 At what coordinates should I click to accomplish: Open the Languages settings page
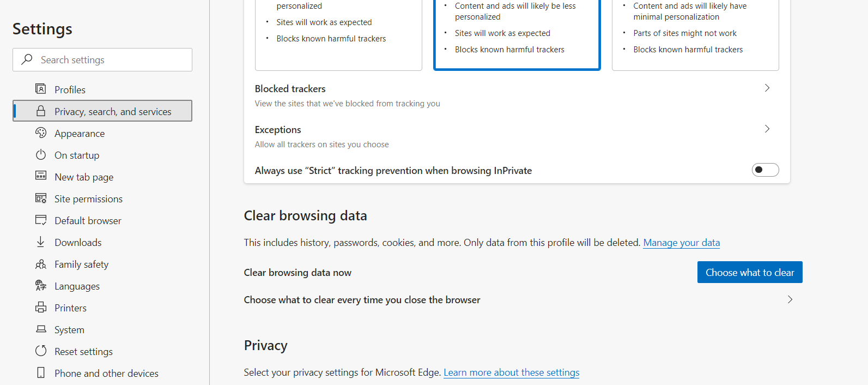click(x=77, y=286)
